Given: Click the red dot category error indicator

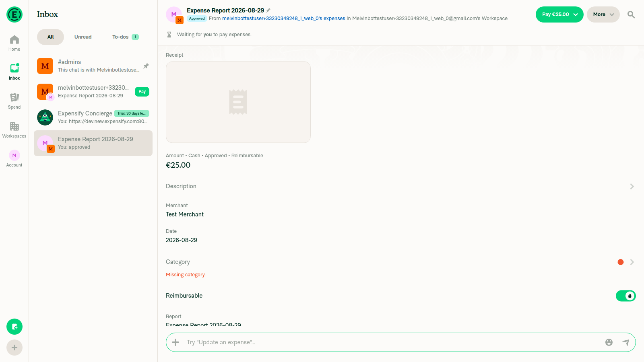Looking at the screenshot, I should point(621,262).
